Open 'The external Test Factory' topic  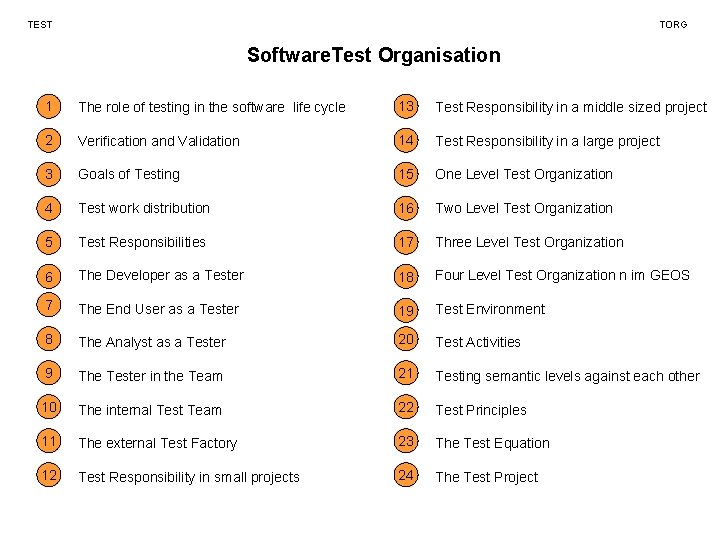pos(158,443)
